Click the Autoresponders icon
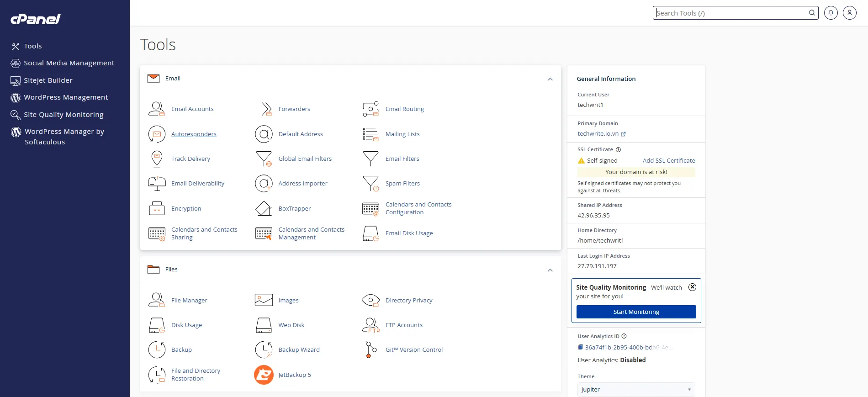 point(157,134)
